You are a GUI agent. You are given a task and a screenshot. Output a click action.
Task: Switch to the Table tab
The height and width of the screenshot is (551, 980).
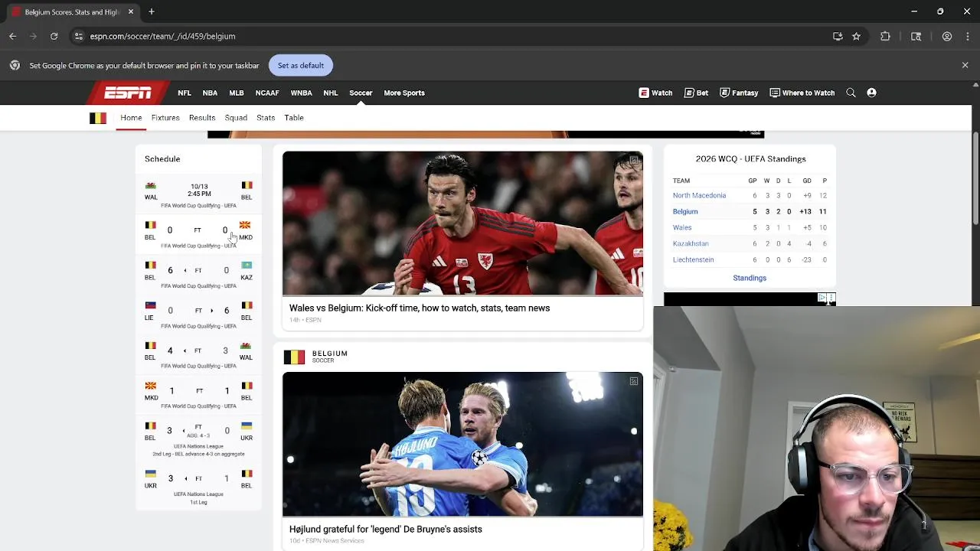[x=294, y=118]
